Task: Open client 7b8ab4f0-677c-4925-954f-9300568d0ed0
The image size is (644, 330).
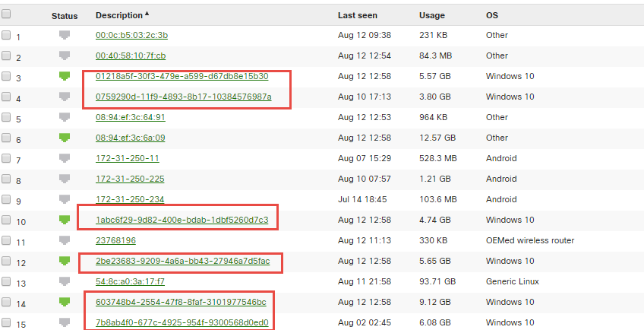Action: pyautogui.click(x=182, y=322)
